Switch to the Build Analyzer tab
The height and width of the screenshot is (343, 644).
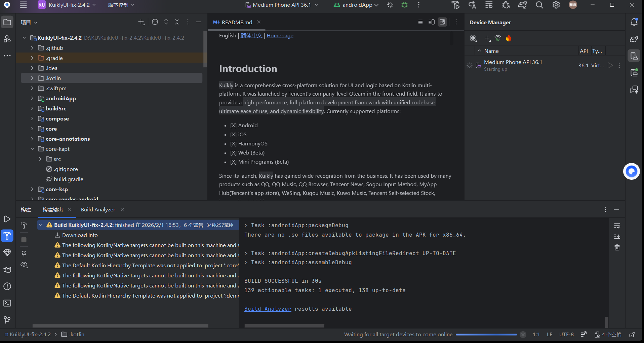(98, 209)
